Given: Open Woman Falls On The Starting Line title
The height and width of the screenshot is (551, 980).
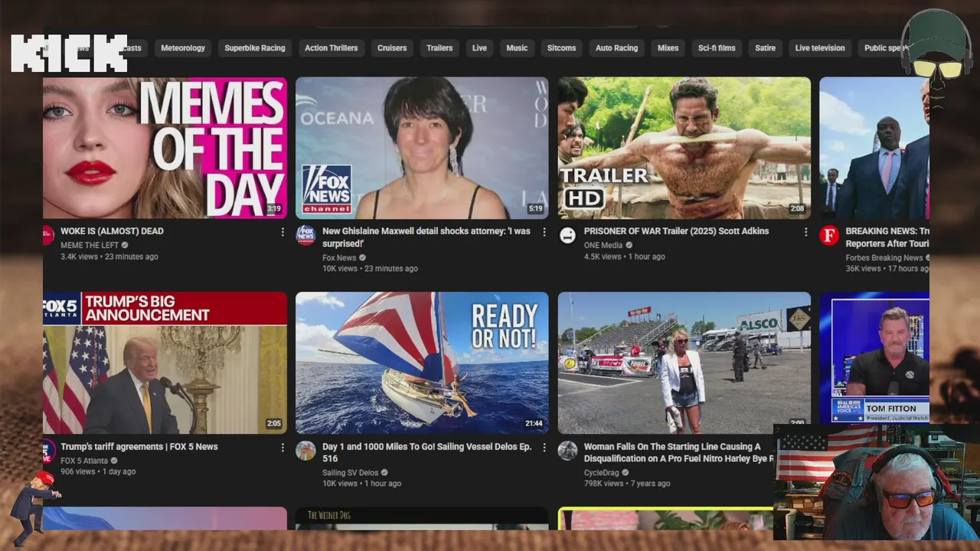Looking at the screenshot, I should (x=678, y=452).
